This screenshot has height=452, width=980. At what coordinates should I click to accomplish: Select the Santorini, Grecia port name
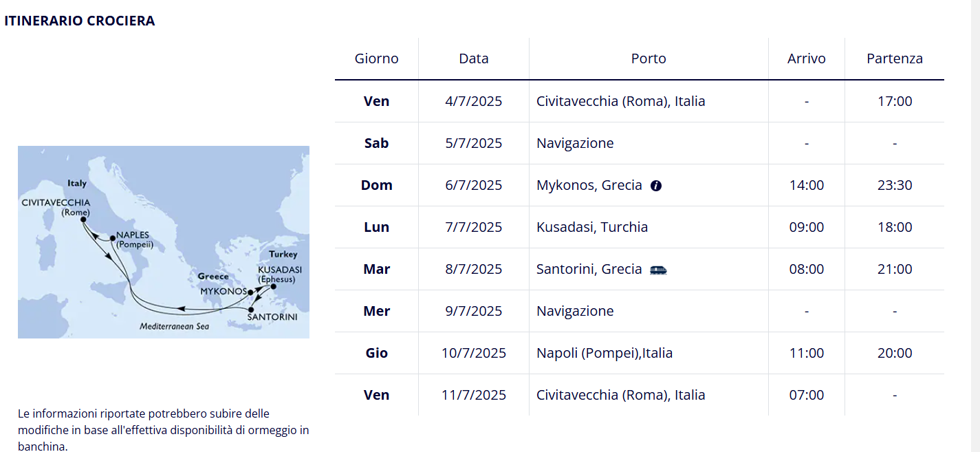pyautogui.click(x=589, y=269)
